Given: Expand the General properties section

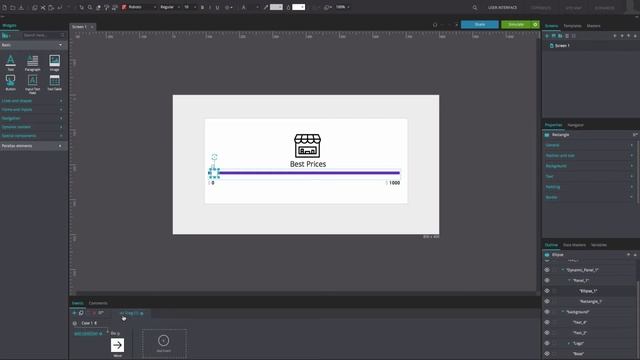Looking at the screenshot, I should [x=589, y=145].
